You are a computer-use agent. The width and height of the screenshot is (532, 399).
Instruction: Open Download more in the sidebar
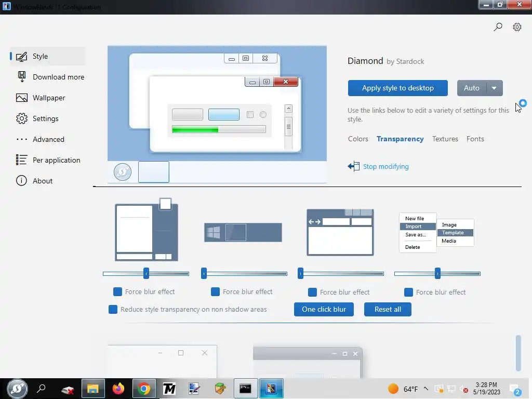click(58, 77)
